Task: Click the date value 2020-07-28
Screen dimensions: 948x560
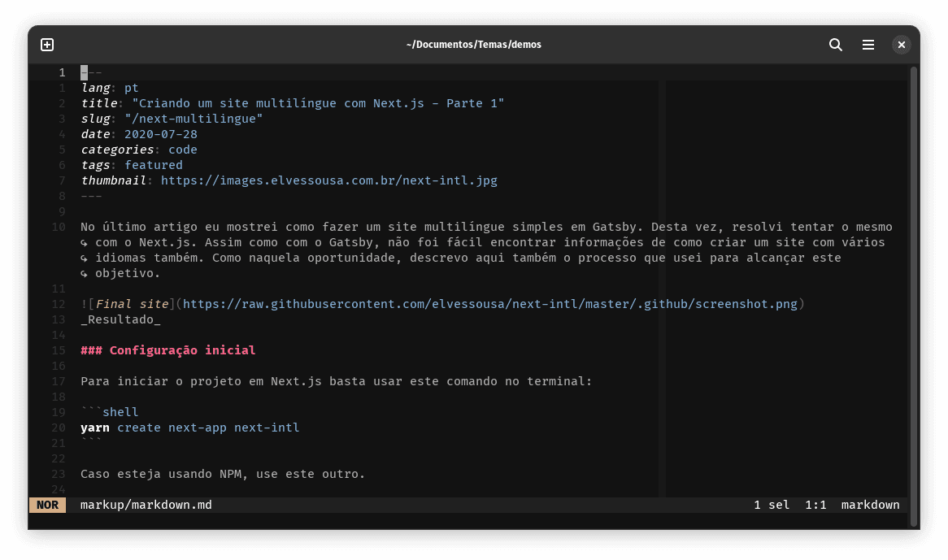Action: [161, 134]
